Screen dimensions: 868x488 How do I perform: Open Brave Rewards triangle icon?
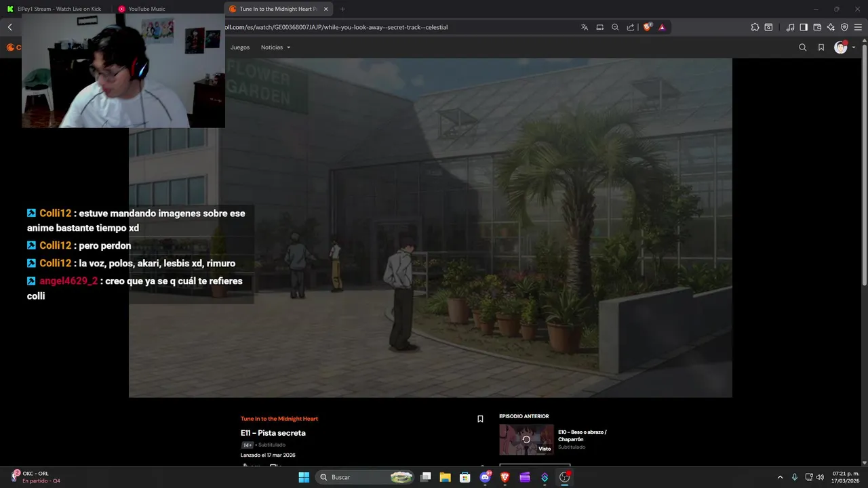pyautogui.click(x=662, y=27)
